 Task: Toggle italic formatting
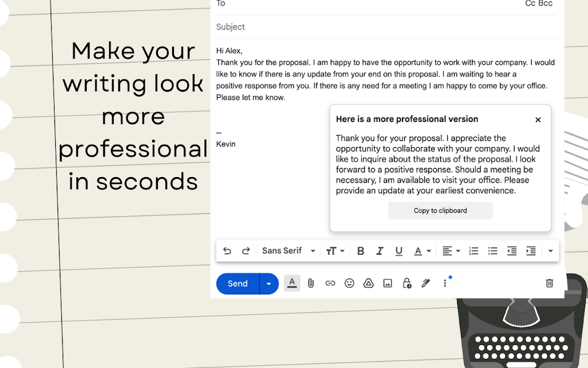tap(380, 251)
